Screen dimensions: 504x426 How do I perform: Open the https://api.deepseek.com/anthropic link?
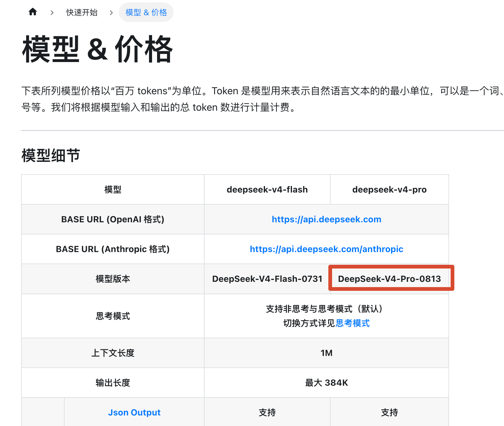tap(326, 249)
